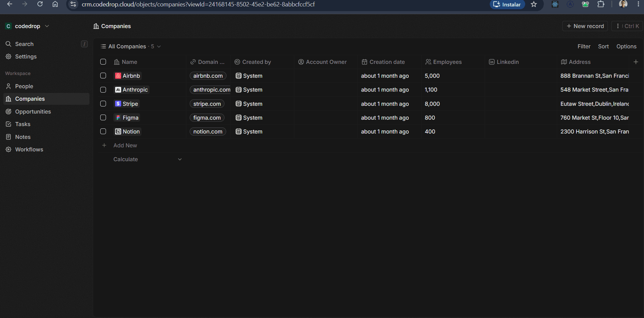Open the Ctrl K command menu
This screenshot has width=644, height=318.
tap(627, 26)
